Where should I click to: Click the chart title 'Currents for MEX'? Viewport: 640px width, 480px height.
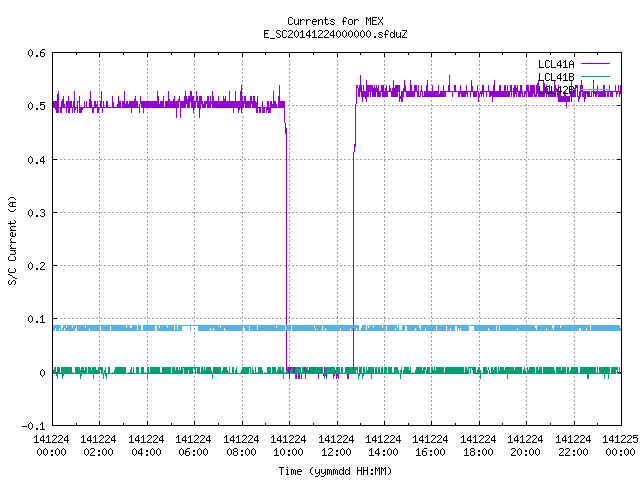(x=335, y=21)
